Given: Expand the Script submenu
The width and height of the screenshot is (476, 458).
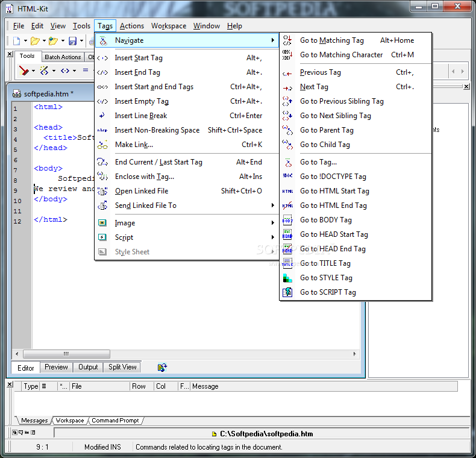Looking at the screenshot, I should (272, 237).
